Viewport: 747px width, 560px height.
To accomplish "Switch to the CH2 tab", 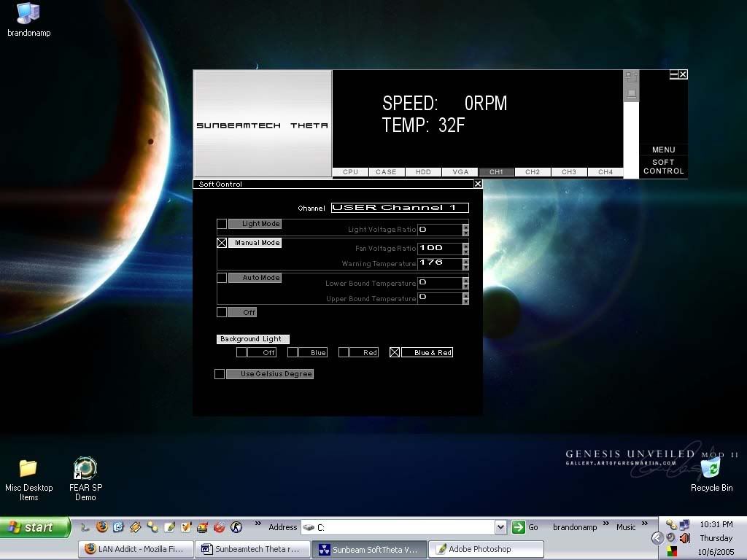I will [x=533, y=172].
